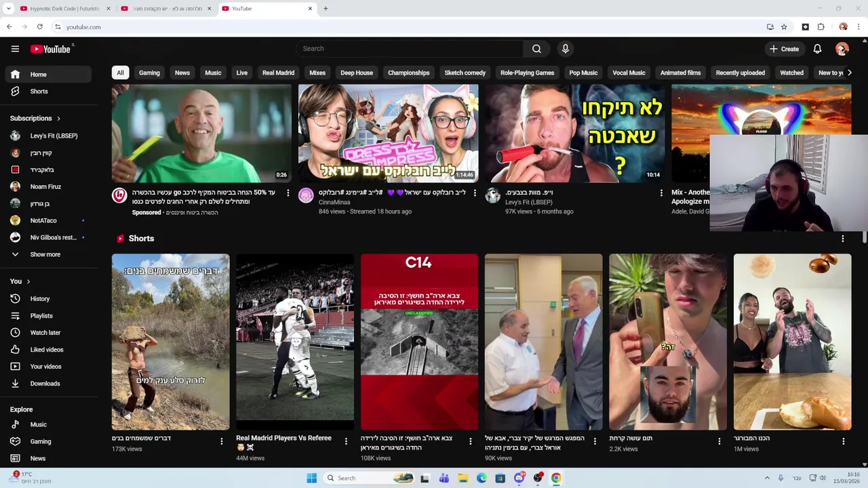The image size is (868, 488).
Task: Open options for 173K views short
Action: coord(221,441)
